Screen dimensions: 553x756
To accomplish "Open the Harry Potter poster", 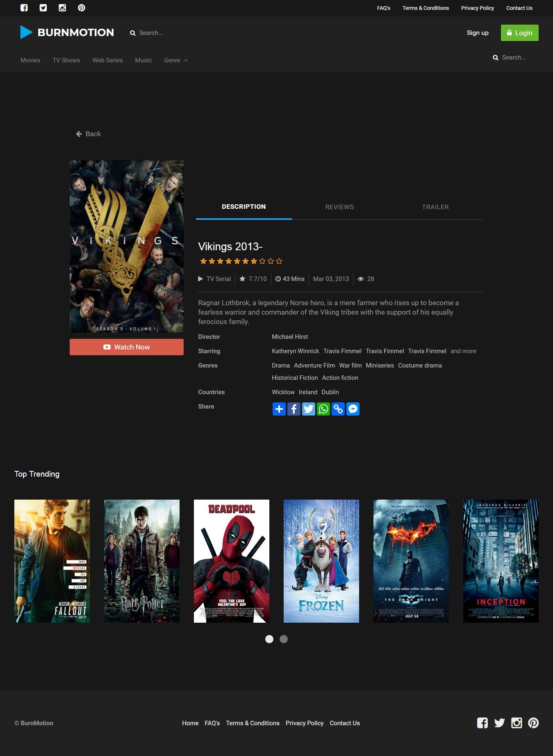I will click(x=142, y=561).
